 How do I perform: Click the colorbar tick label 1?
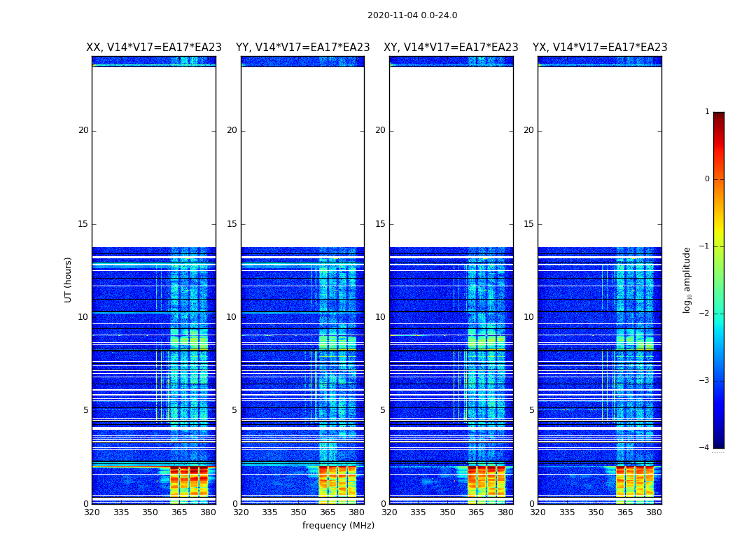pos(707,112)
